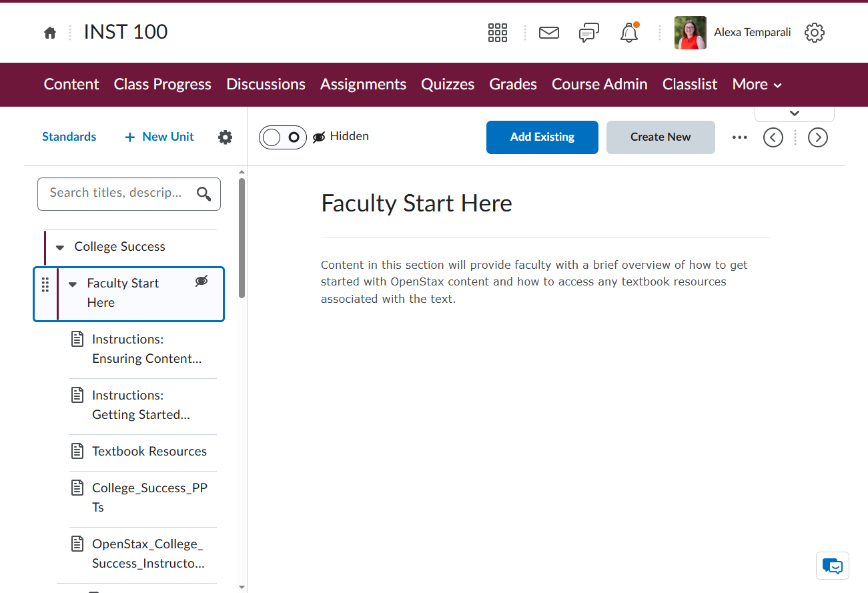Open Course Admin in navbar

pyautogui.click(x=600, y=85)
